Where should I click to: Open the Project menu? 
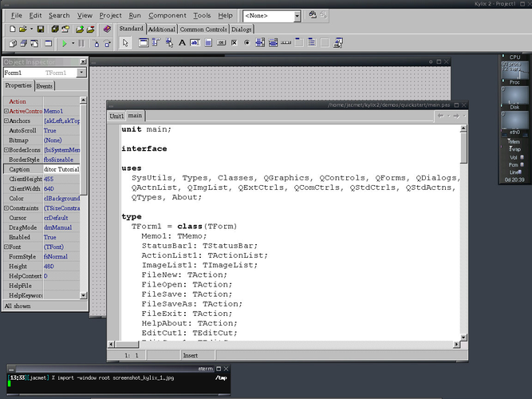110,15
